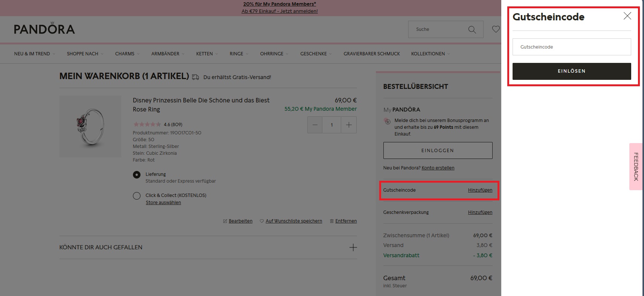
Task: Close the Gutscheincode panel
Action: click(x=627, y=16)
